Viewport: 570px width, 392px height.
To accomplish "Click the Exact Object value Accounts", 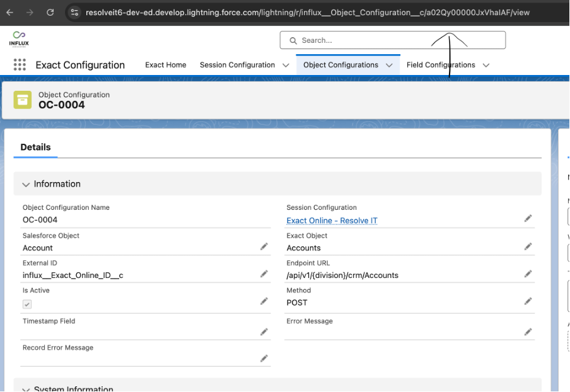I will click(303, 248).
